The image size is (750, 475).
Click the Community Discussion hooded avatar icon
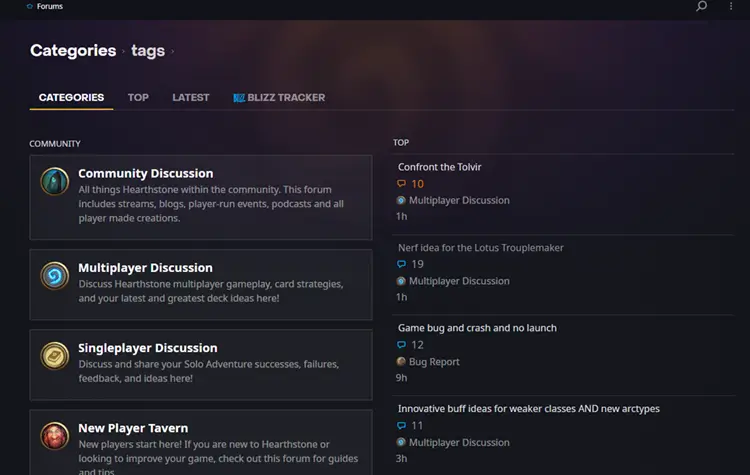pyautogui.click(x=55, y=181)
